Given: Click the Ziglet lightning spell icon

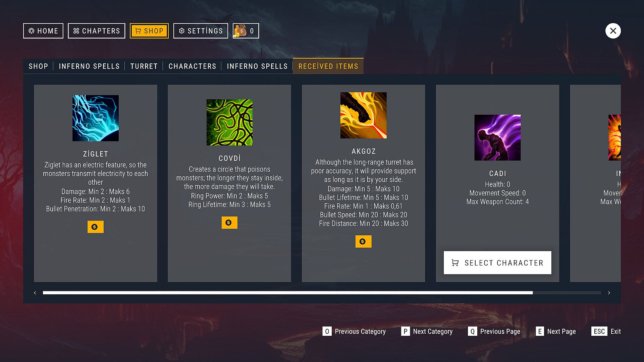Looking at the screenshot, I should (x=96, y=118).
